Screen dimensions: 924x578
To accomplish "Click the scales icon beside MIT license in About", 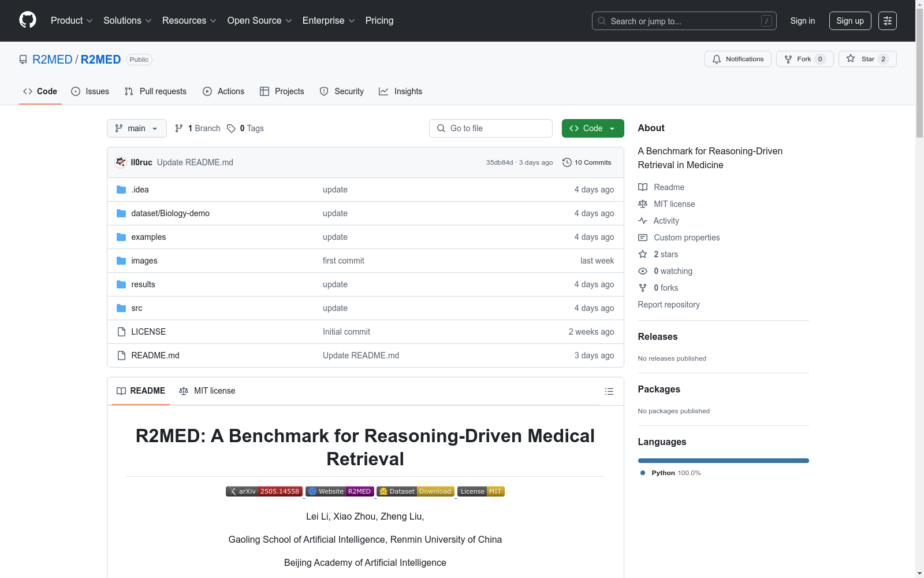I will pos(643,204).
